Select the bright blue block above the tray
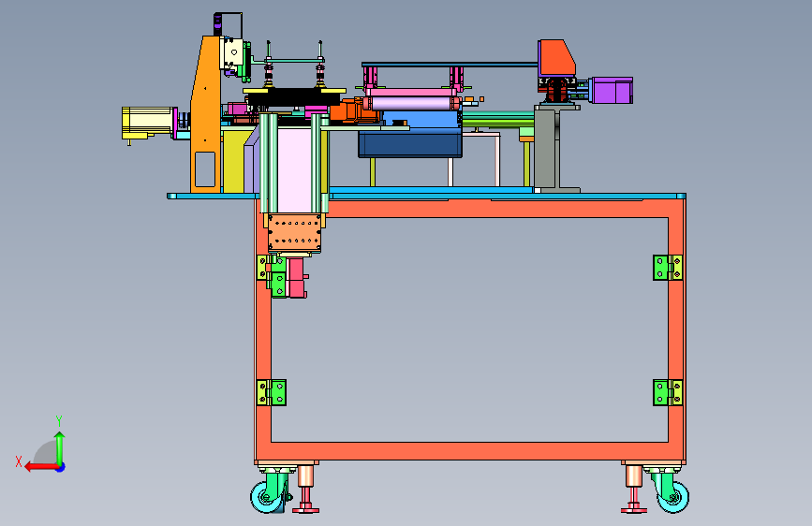The height and width of the screenshot is (526, 812). (x=421, y=119)
